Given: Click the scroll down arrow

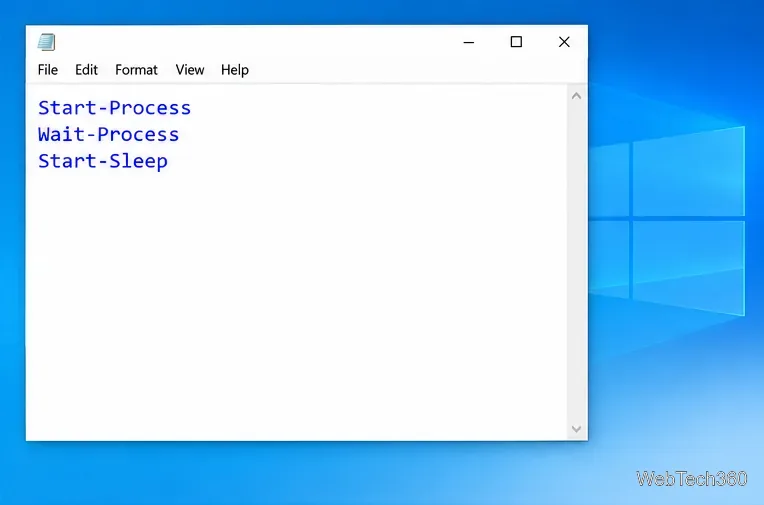Looking at the screenshot, I should coord(576,429).
